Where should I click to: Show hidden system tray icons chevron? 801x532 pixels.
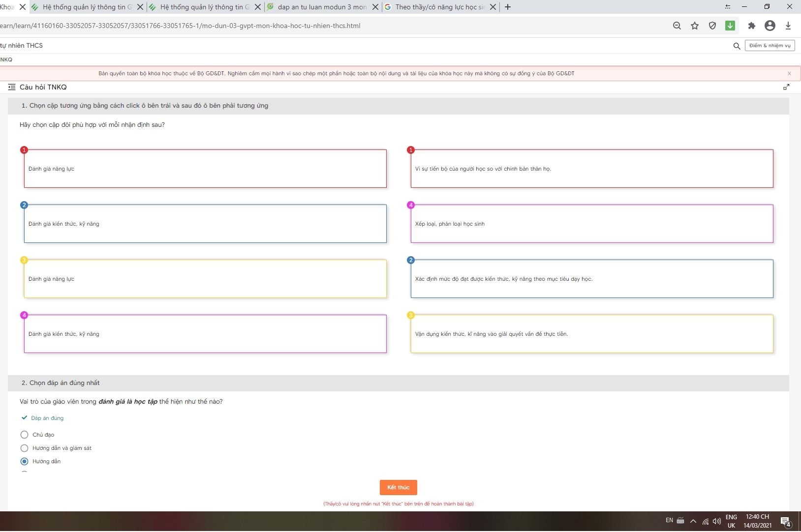coord(693,521)
